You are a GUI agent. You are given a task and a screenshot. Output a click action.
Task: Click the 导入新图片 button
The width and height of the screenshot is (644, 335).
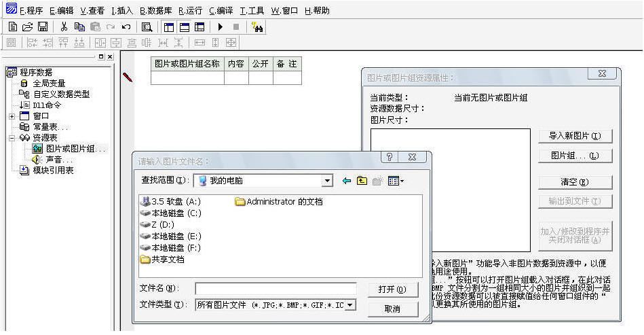(575, 136)
